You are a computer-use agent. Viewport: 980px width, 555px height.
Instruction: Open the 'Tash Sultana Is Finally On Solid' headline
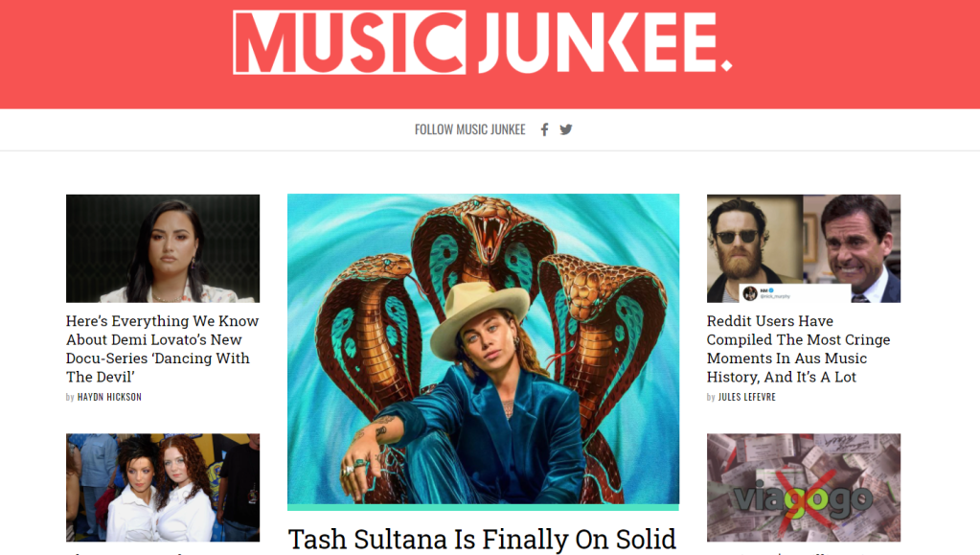point(482,540)
